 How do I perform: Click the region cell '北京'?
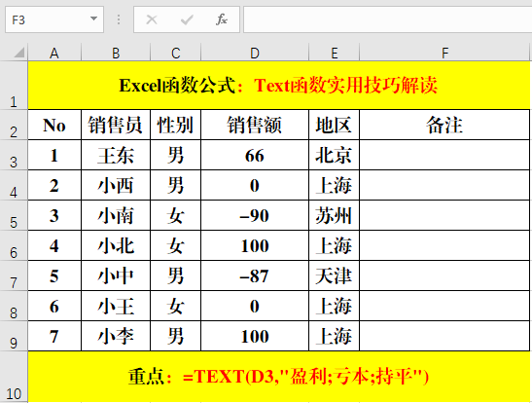pos(335,155)
